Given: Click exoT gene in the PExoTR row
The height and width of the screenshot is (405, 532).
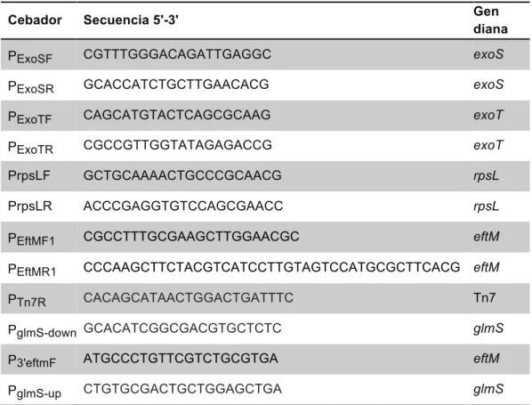Looking at the screenshot, I should point(488,145).
